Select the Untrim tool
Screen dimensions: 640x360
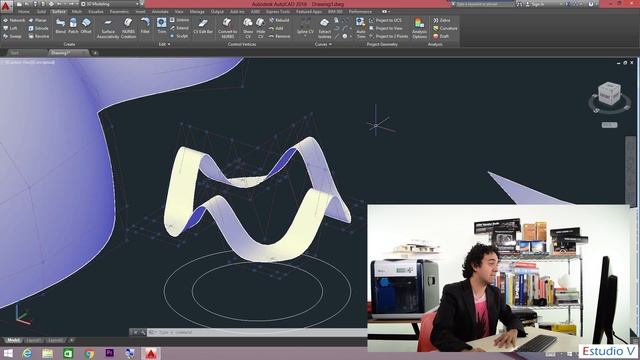[180, 20]
